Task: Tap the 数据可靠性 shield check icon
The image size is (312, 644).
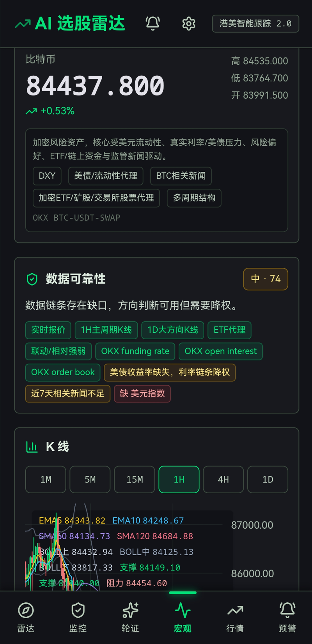Action: pos(32,279)
